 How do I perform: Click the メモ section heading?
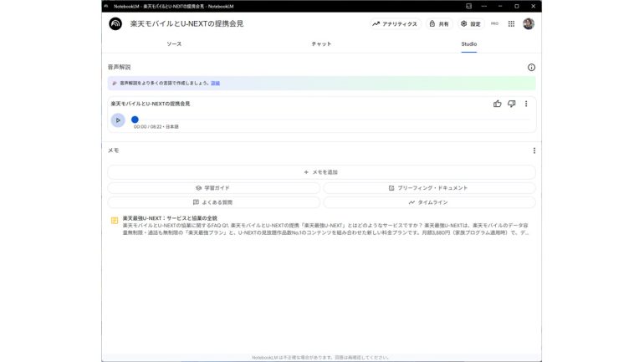pos(114,150)
